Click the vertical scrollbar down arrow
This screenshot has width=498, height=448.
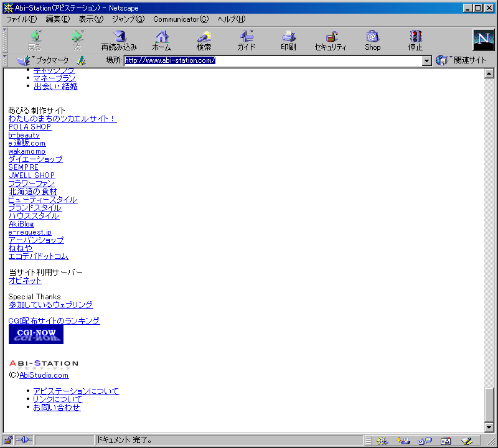(x=489, y=427)
